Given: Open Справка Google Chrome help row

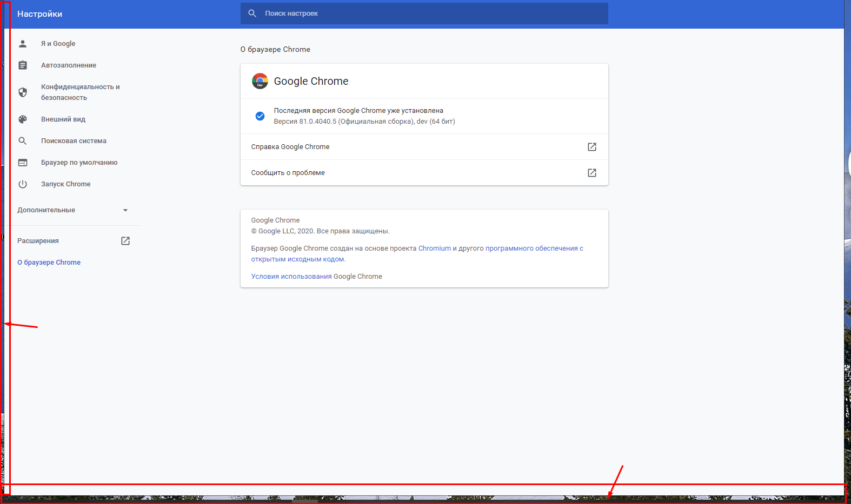Looking at the screenshot, I should click(424, 147).
